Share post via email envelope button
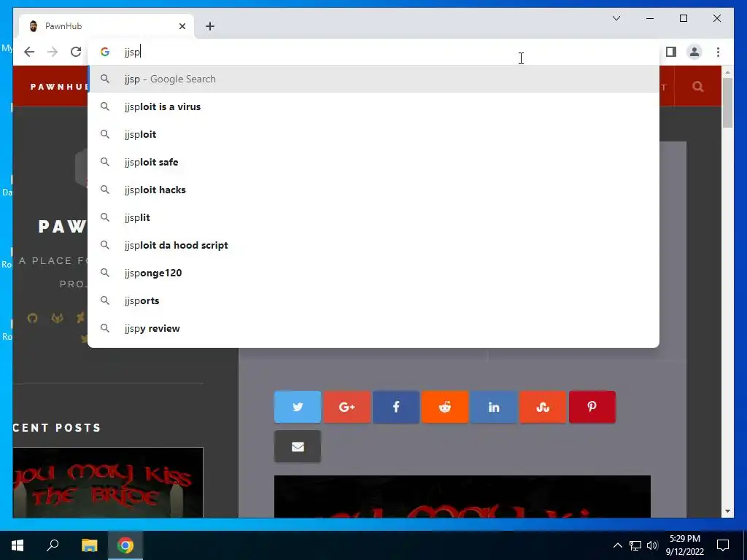 (x=298, y=447)
